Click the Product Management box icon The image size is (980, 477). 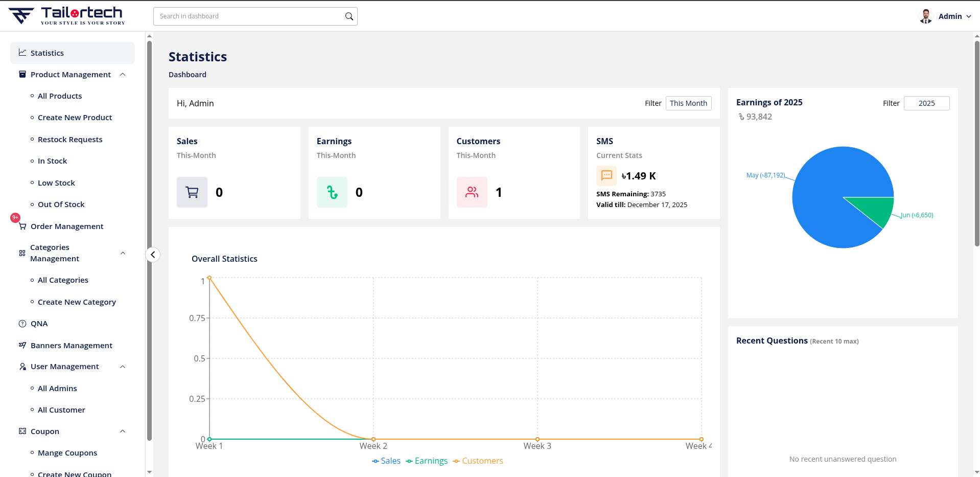pos(22,74)
